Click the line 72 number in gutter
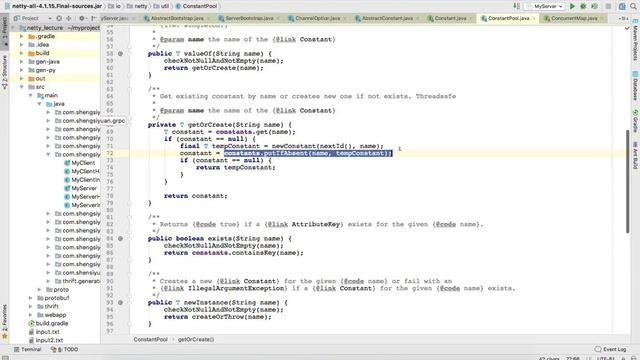Image resolution: width=640 pixels, height=360 pixels. (109, 153)
